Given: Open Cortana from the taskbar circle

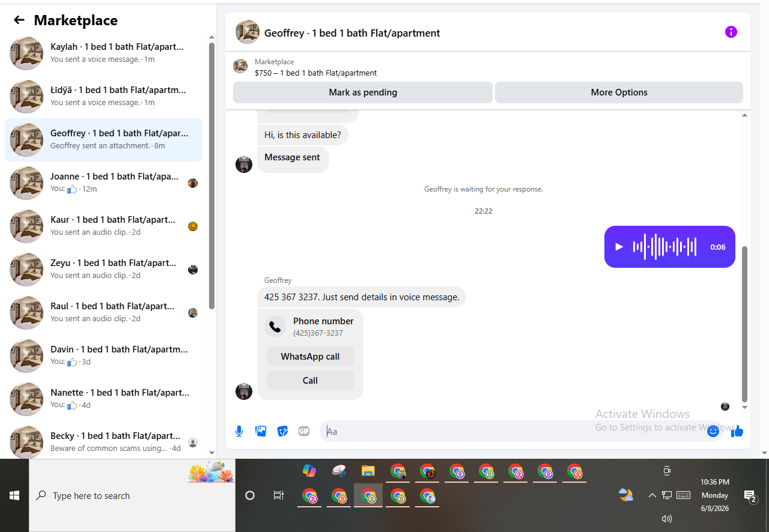Looking at the screenshot, I should click(x=250, y=495).
